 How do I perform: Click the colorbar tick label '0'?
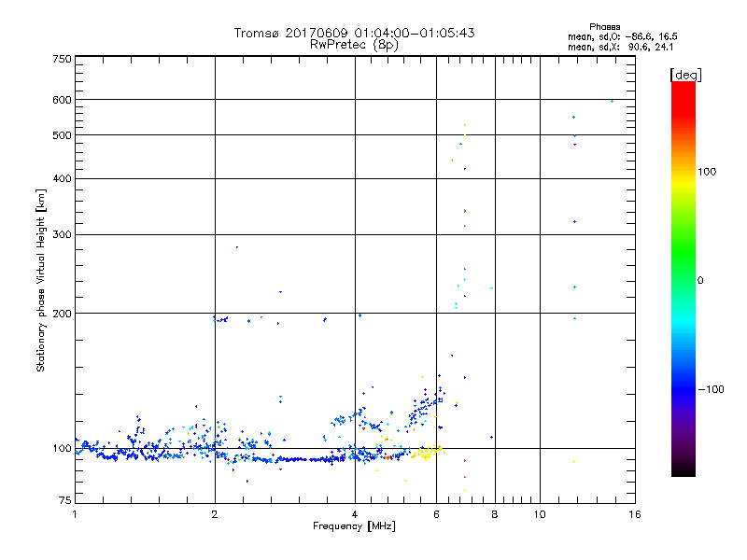pyautogui.click(x=699, y=281)
